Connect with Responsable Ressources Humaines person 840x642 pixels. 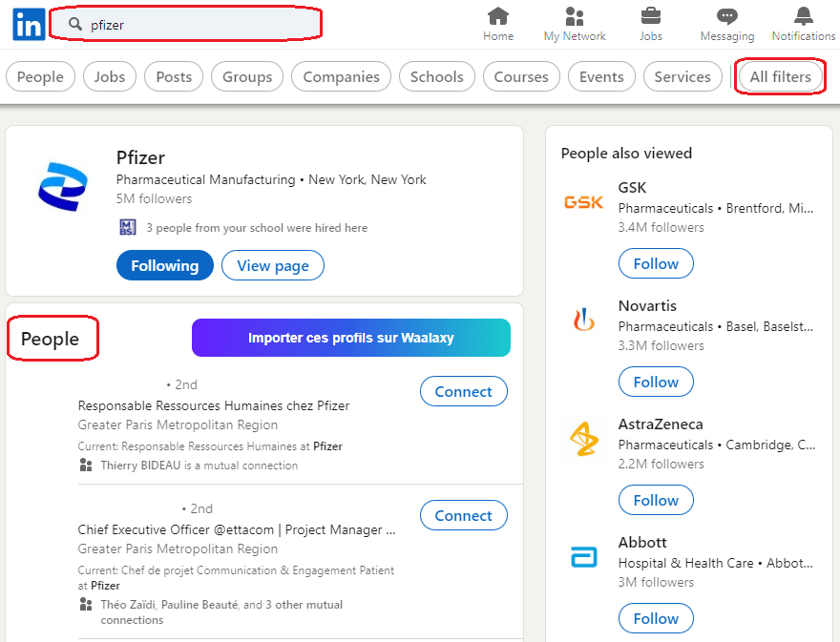(463, 391)
